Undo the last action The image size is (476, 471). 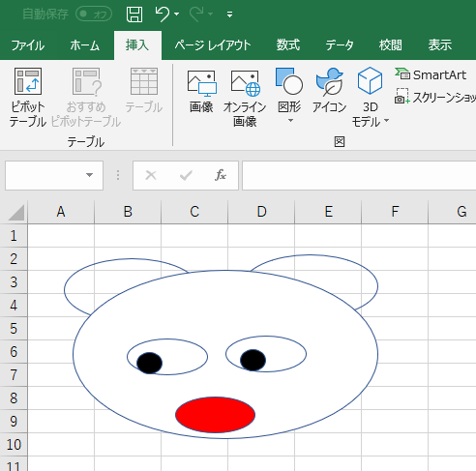pos(163,15)
